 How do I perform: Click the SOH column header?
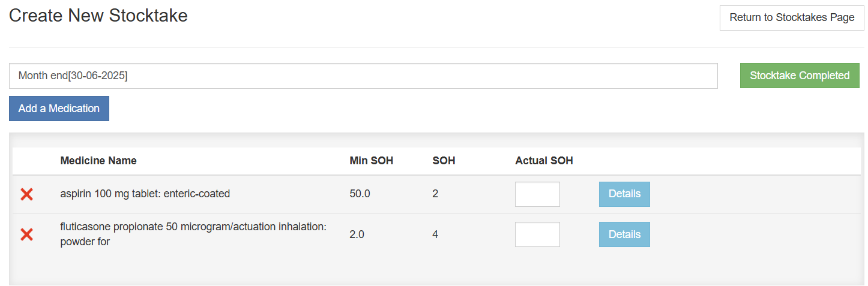(x=444, y=161)
